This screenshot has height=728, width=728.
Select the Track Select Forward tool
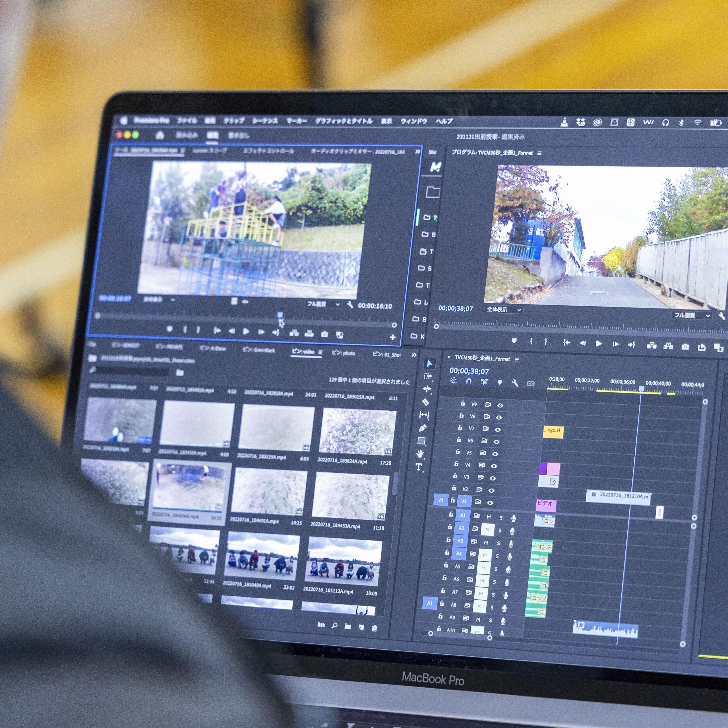(428, 376)
